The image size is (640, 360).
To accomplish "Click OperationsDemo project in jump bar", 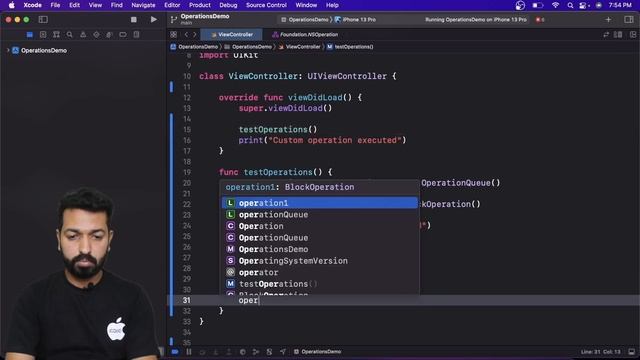I will [194, 47].
